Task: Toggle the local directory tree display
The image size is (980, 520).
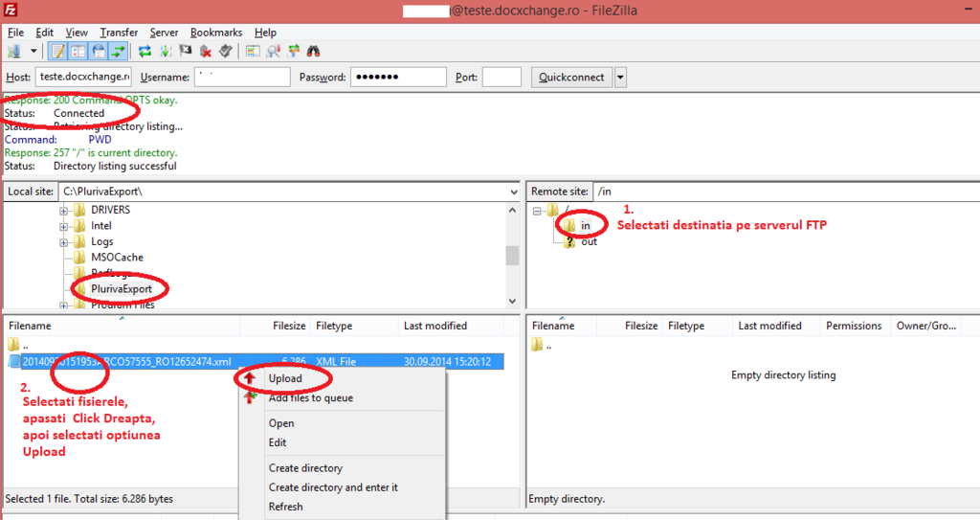Action: (x=78, y=51)
